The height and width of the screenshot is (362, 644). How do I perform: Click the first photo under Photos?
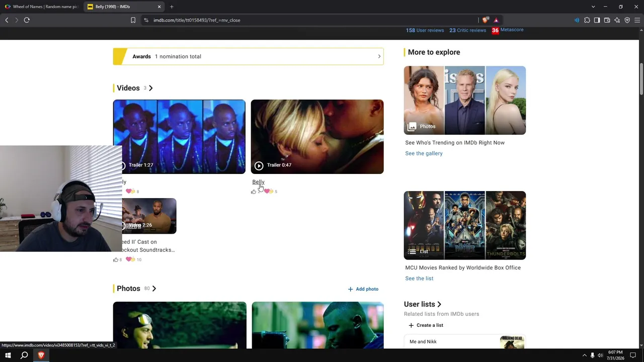[x=180, y=325]
